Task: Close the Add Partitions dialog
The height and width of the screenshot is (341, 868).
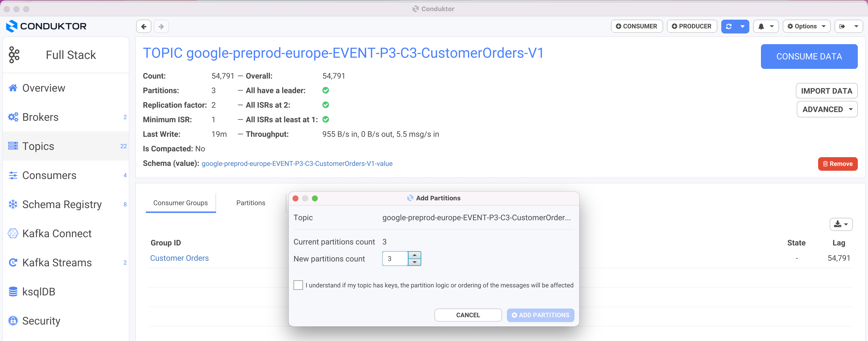Action: click(x=295, y=198)
